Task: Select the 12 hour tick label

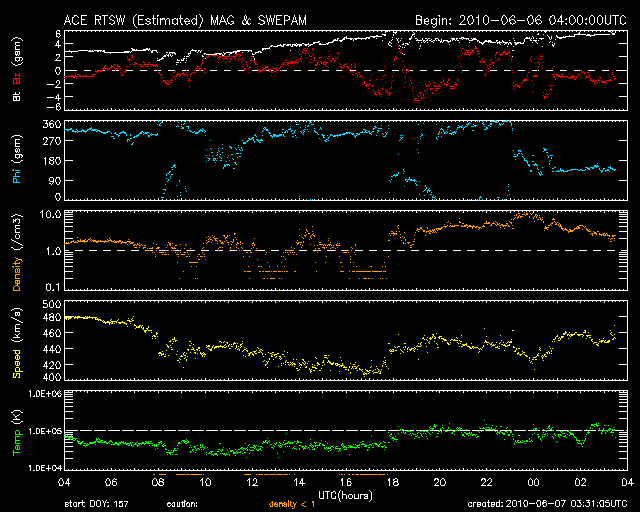Action: click(252, 483)
